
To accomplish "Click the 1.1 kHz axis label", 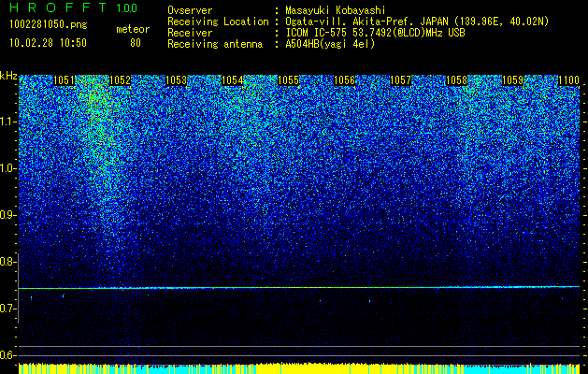I will click(x=8, y=122).
